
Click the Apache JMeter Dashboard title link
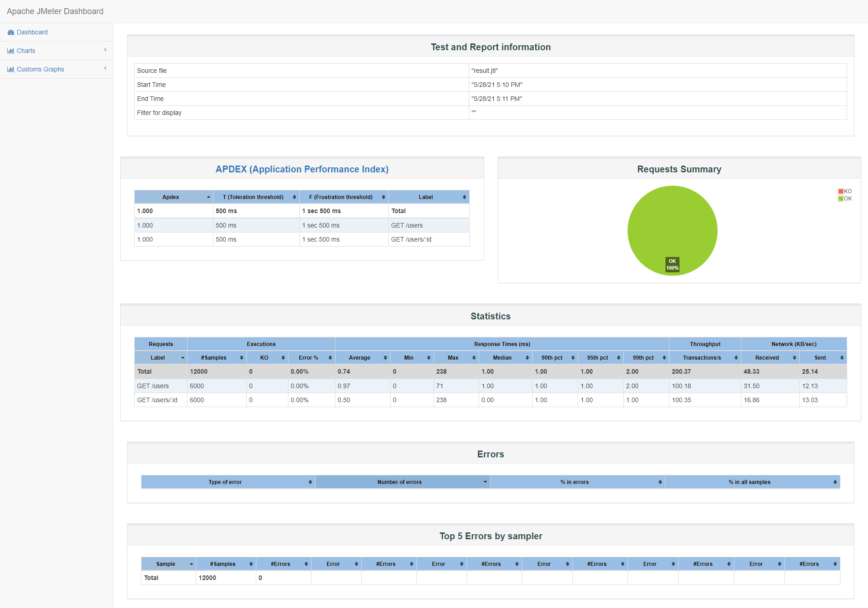(x=55, y=11)
